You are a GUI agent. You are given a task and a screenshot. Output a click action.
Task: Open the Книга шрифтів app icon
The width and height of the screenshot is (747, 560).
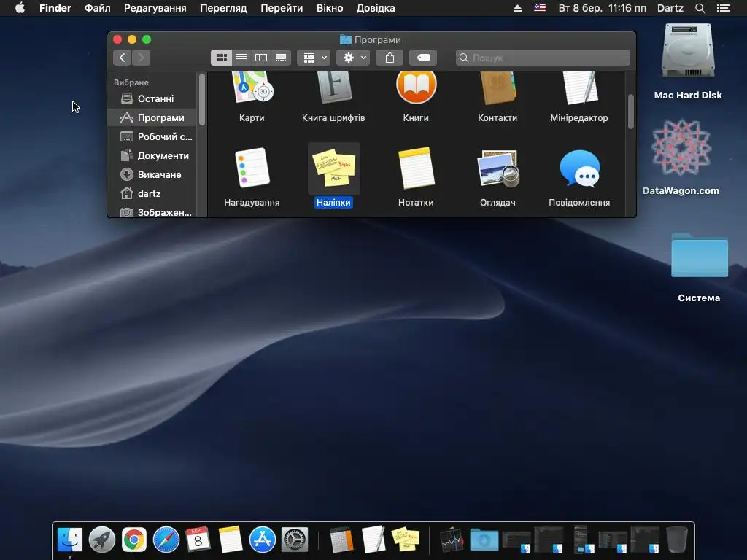point(334,87)
